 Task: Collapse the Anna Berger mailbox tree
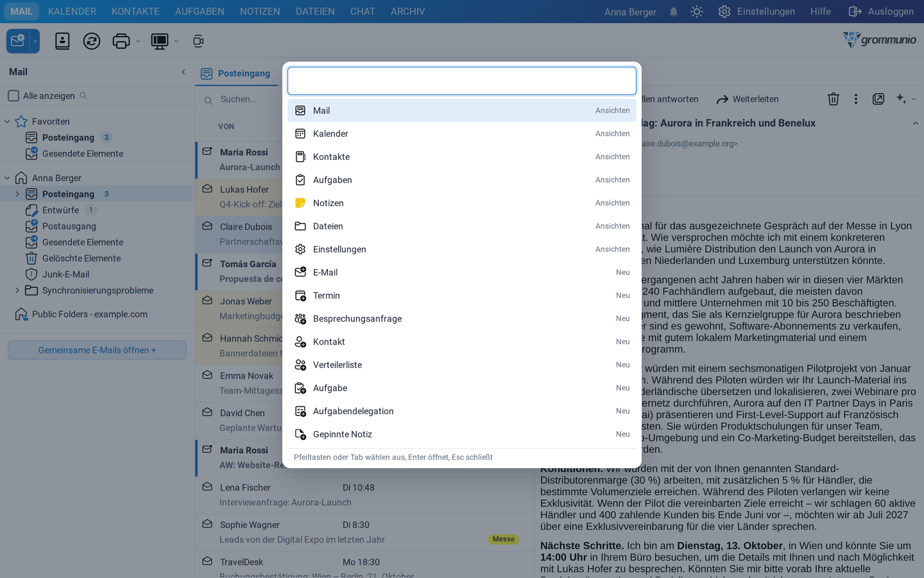(7, 178)
